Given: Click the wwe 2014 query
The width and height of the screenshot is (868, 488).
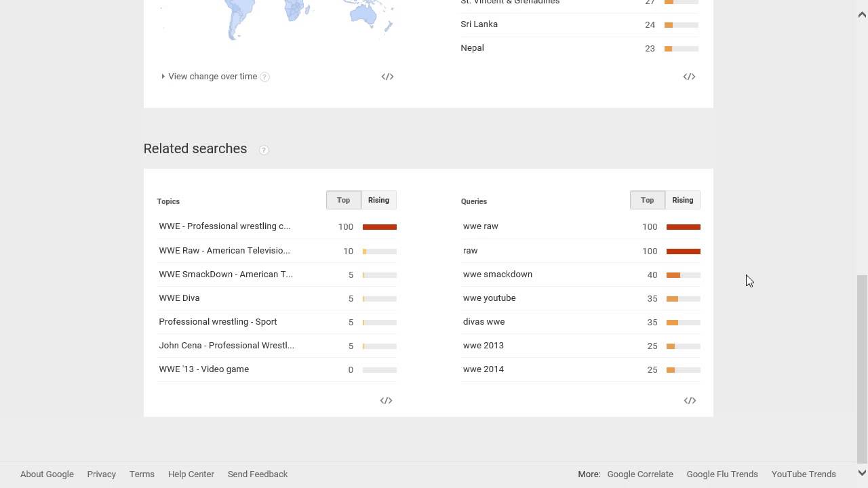Looking at the screenshot, I should pos(483,369).
